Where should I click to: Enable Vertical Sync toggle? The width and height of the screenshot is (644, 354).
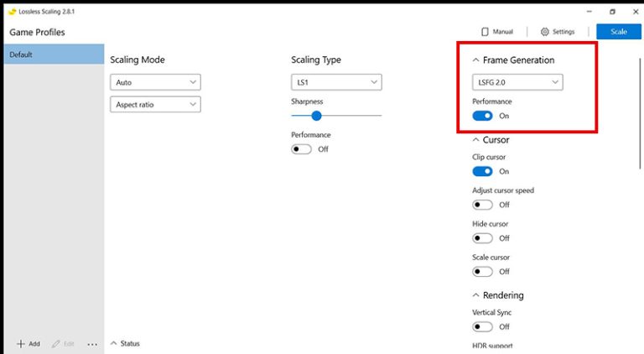point(482,326)
